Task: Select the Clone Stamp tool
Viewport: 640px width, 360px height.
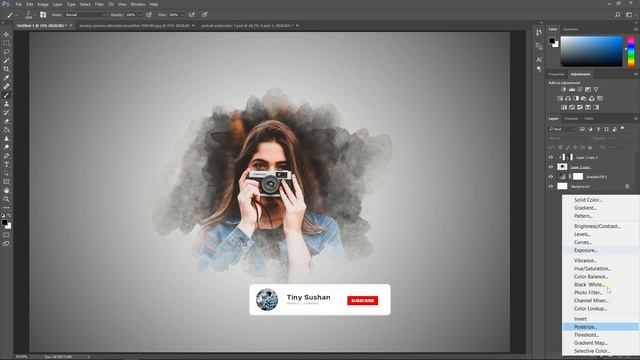Action: (x=6, y=104)
